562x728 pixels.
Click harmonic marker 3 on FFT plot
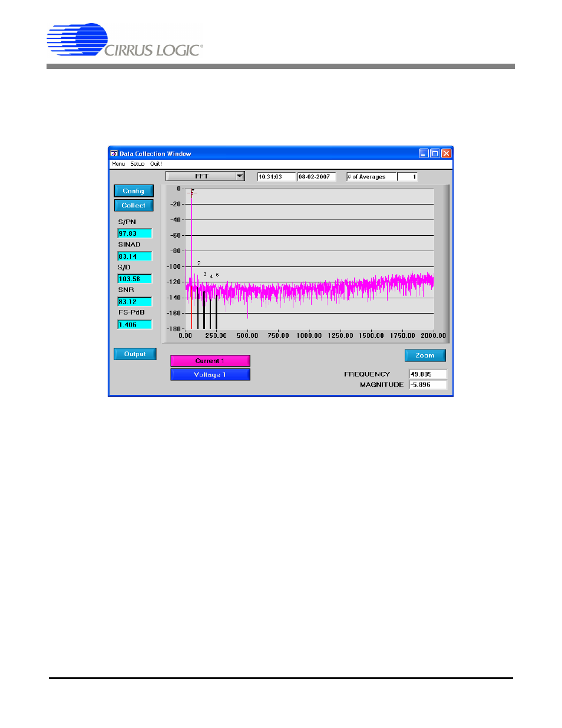point(205,274)
